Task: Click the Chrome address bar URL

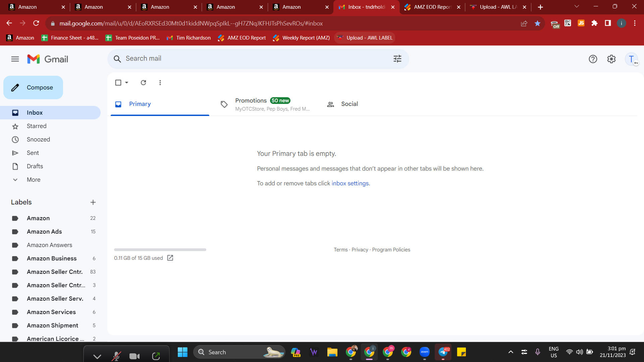Action: click(191, 23)
